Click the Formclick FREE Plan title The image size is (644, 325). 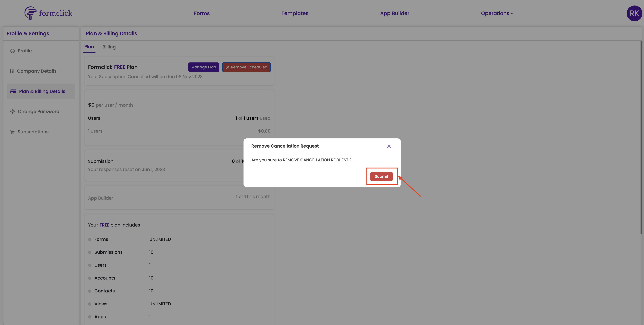(x=113, y=67)
